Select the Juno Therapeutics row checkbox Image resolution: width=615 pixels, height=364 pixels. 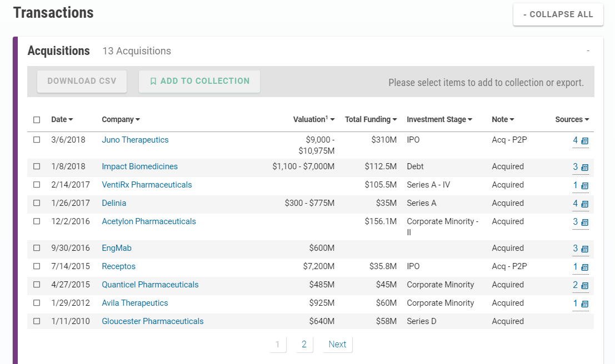point(37,140)
